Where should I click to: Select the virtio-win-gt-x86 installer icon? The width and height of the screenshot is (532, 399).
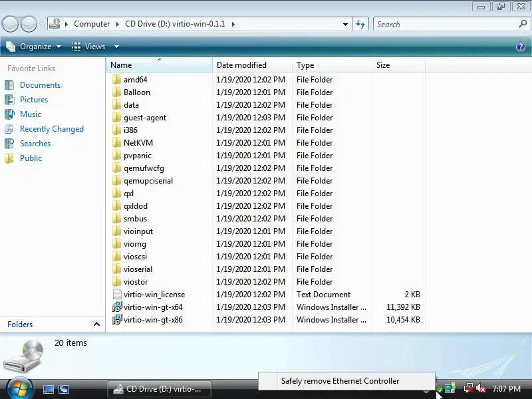[117, 320]
